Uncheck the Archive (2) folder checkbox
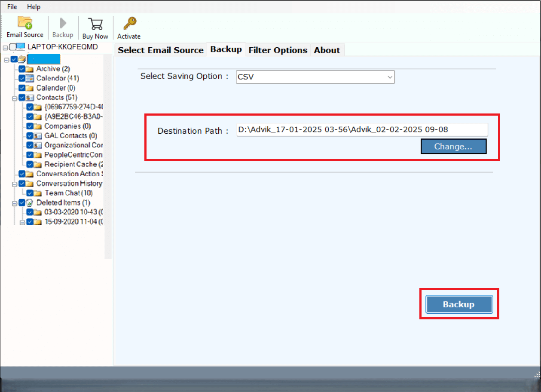541x392 pixels. [22, 69]
